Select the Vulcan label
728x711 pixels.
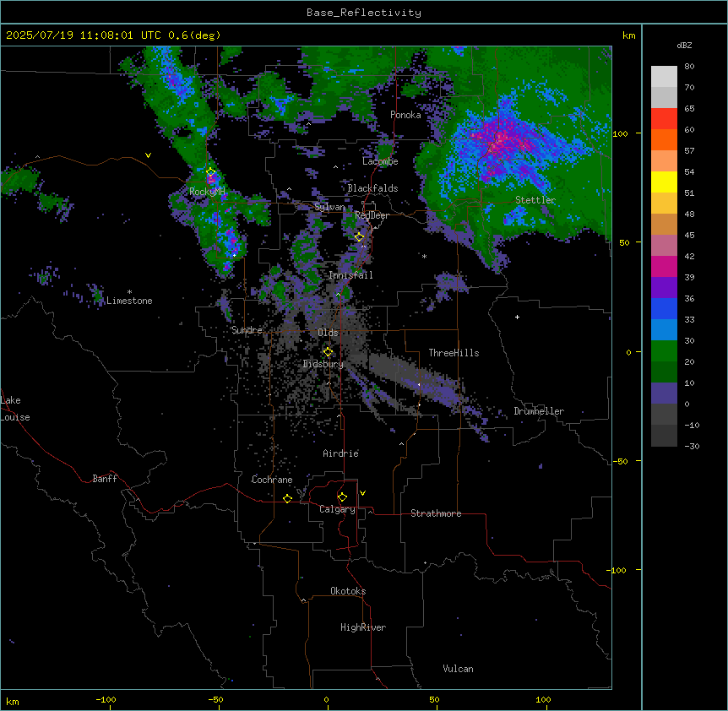[x=458, y=669]
